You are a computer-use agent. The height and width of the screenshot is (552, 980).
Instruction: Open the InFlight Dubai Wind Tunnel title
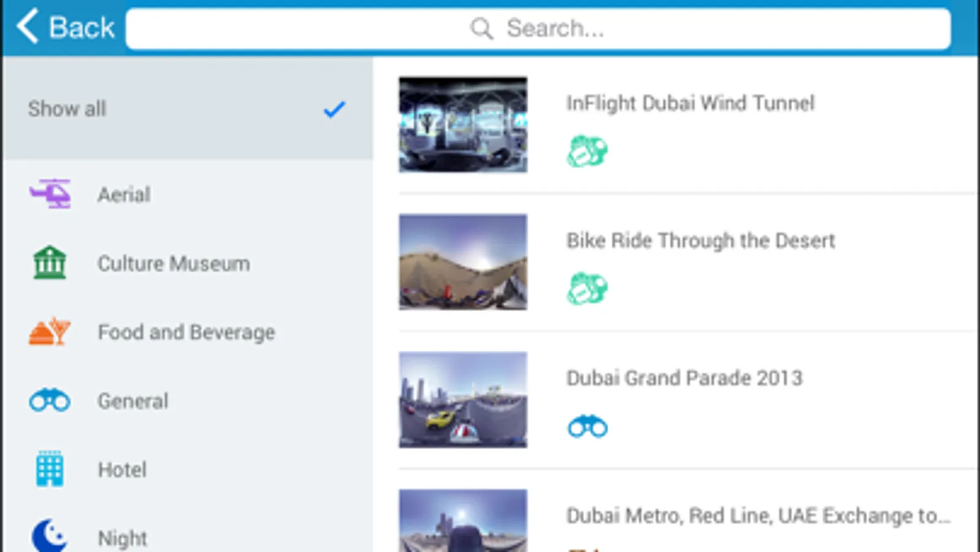(690, 103)
